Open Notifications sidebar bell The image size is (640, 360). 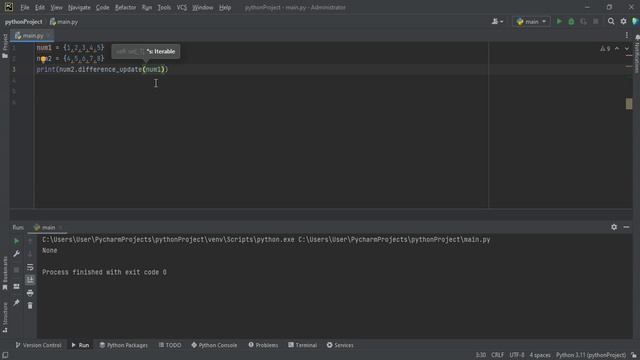[x=636, y=55]
